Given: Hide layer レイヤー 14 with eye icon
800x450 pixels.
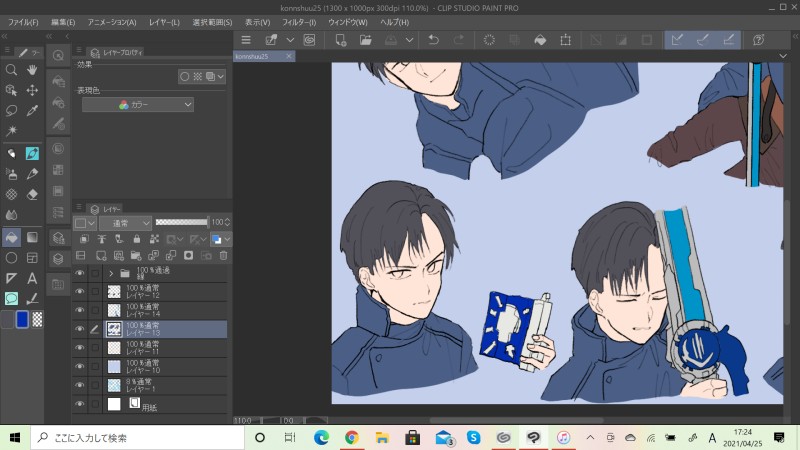Looking at the screenshot, I should click(80, 310).
